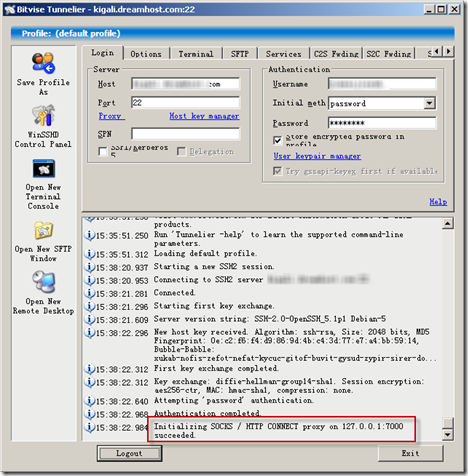Click 'First key exchange completed.' text
Image resolution: width=468 pixels, height=476 pixels.
[216, 368]
